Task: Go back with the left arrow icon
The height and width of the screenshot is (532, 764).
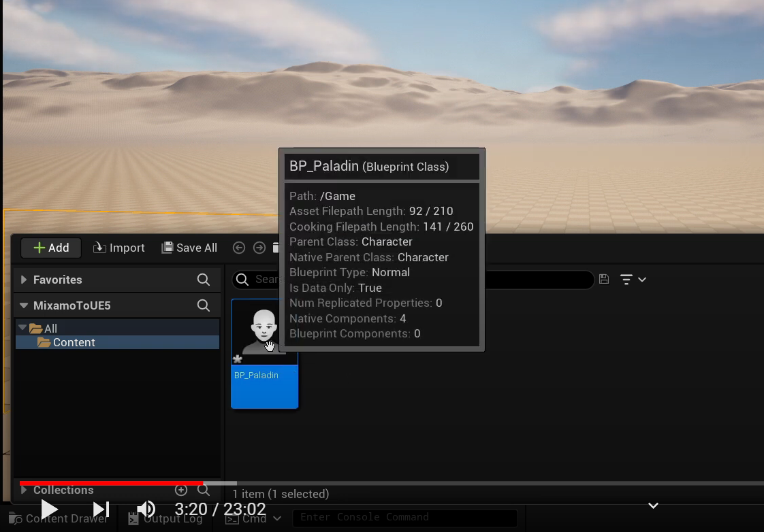Action: point(239,248)
